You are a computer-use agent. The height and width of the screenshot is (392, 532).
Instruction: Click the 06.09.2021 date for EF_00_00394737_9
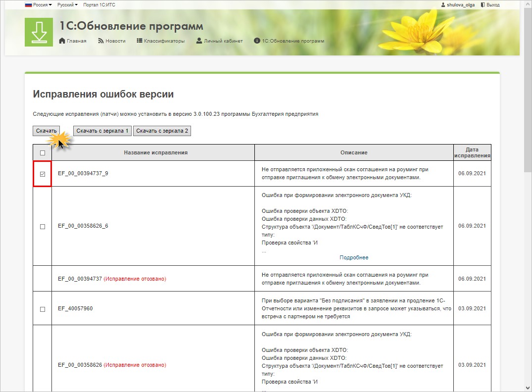point(472,173)
